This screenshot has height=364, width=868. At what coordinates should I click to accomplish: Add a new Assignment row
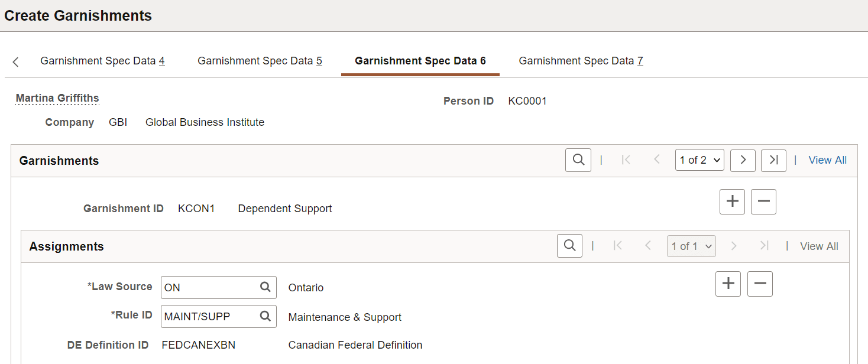coord(728,284)
